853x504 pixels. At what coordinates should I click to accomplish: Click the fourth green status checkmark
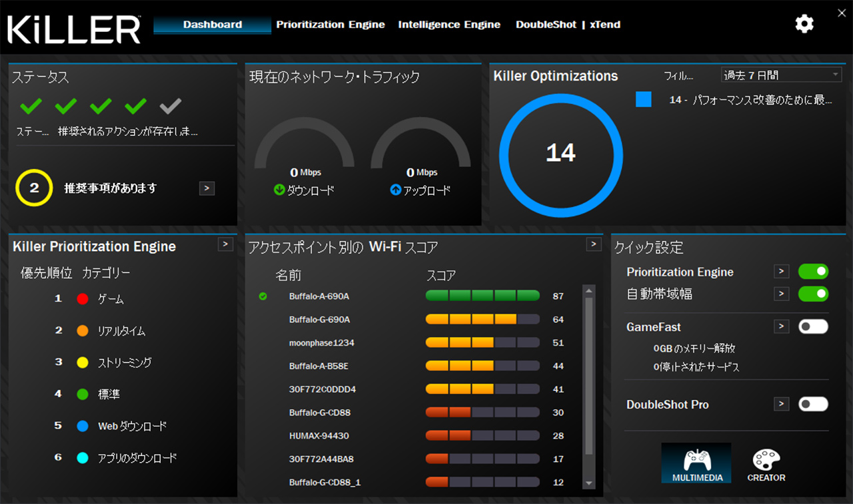(135, 105)
